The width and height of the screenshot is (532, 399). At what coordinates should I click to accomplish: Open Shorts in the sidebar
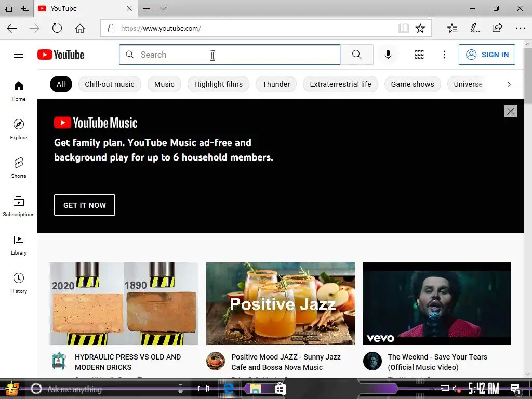(19, 168)
